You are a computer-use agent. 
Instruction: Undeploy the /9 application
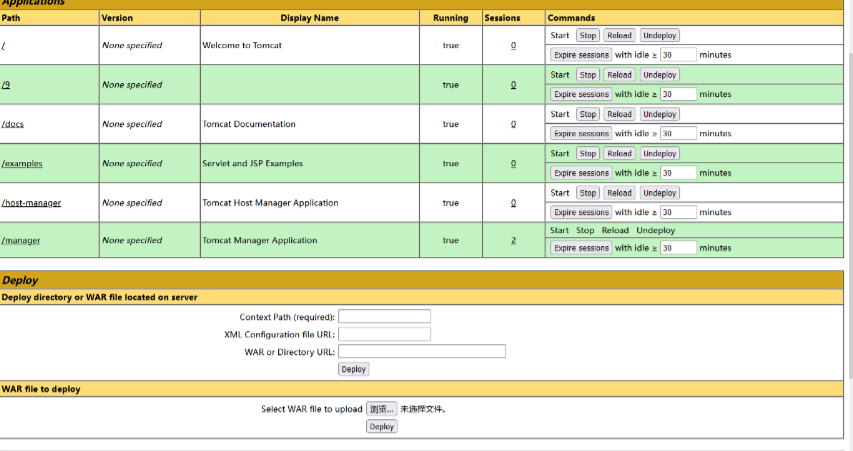coord(659,75)
